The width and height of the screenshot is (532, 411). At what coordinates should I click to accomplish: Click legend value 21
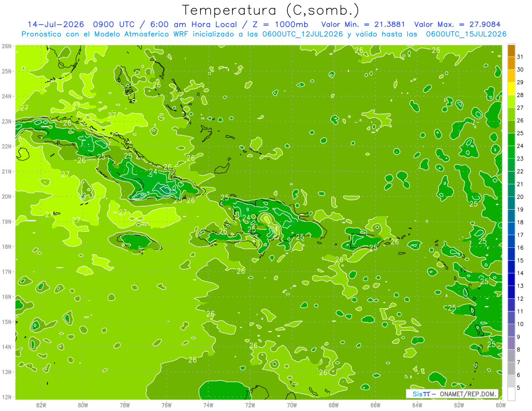tap(520, 184)
